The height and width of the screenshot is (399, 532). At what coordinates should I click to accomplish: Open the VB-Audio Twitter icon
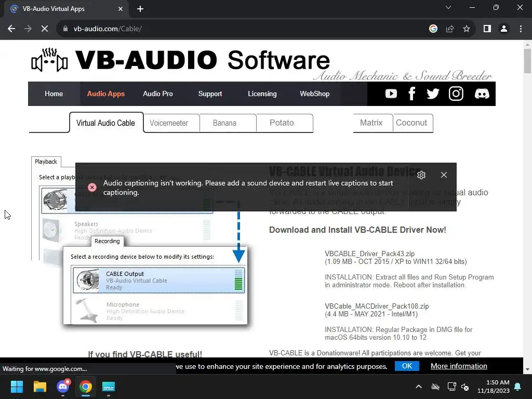(x=433, y=94)
